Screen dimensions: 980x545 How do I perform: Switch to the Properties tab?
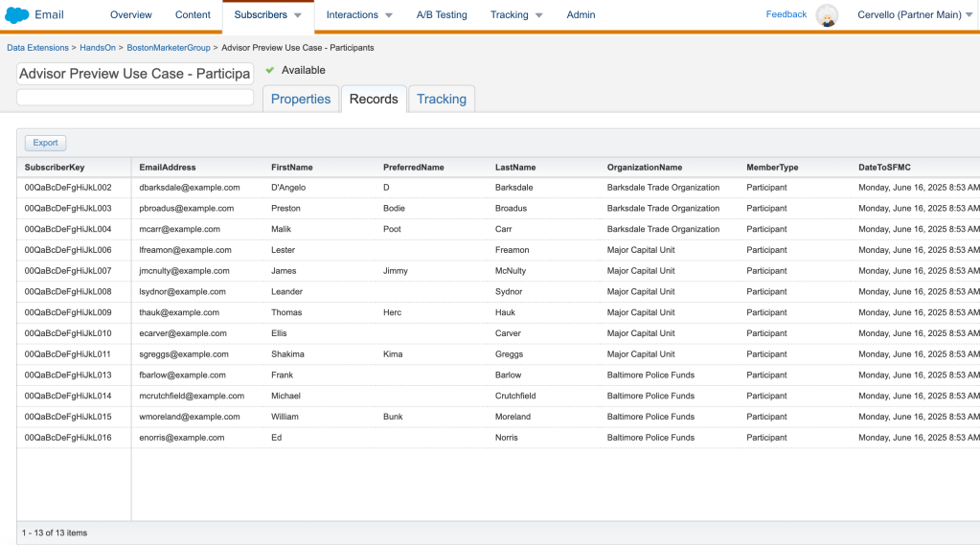click(301, 99)
